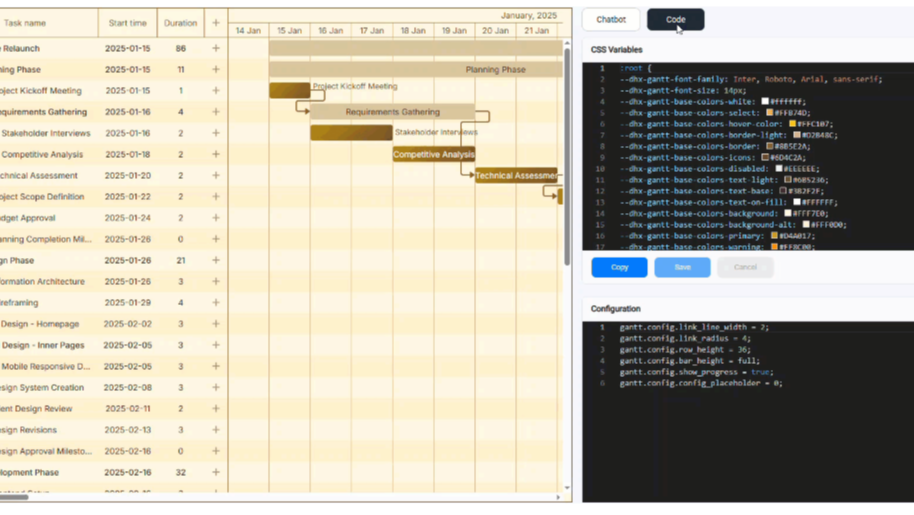
Task: Click the Save button
Action: pyautogui.click(x=682, y=267)
